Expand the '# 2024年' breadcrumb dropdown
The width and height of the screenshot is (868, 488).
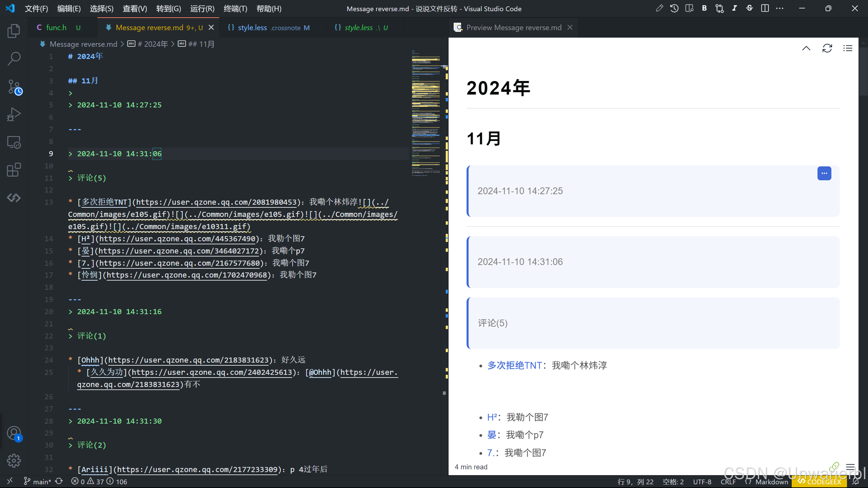pos(153,44)
